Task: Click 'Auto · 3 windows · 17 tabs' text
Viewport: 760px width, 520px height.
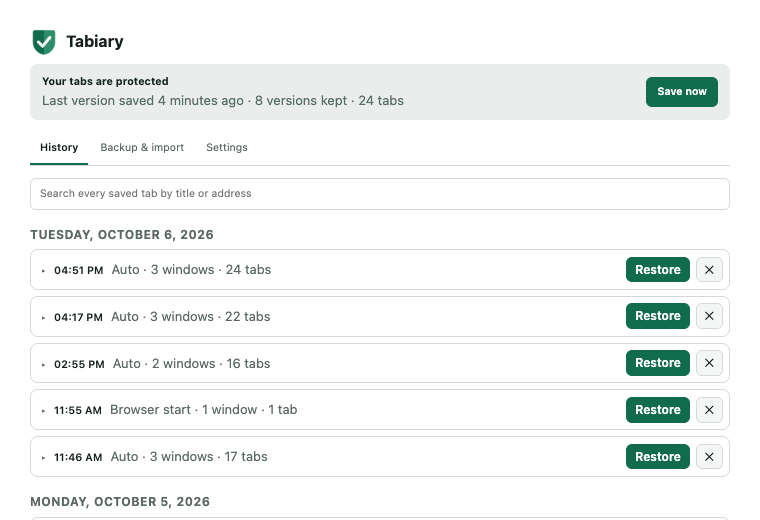Action: (x=189, y=457)
